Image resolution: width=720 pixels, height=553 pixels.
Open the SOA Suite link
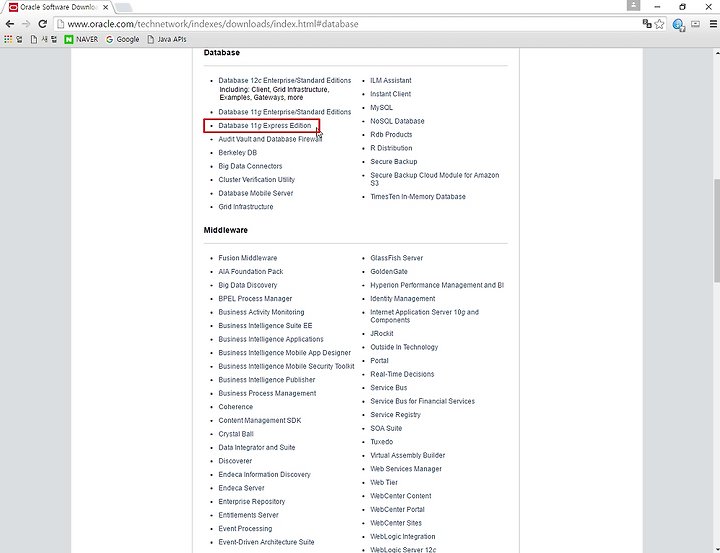(386, 429)
